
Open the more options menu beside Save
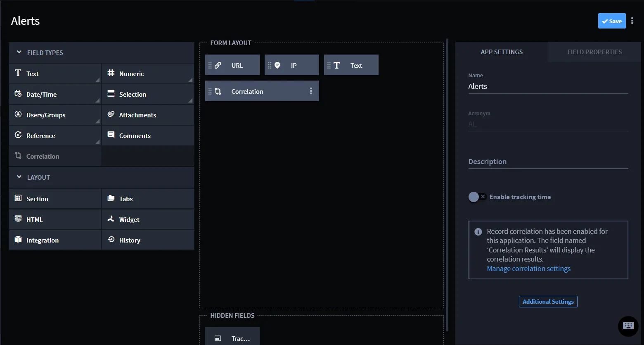(x=632, y=21)
